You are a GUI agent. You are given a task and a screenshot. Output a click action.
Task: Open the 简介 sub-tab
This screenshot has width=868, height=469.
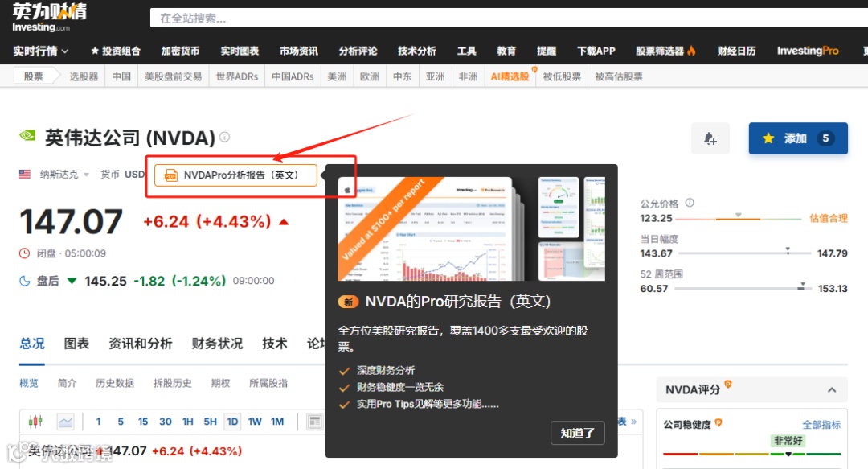[x=67, y=383]
